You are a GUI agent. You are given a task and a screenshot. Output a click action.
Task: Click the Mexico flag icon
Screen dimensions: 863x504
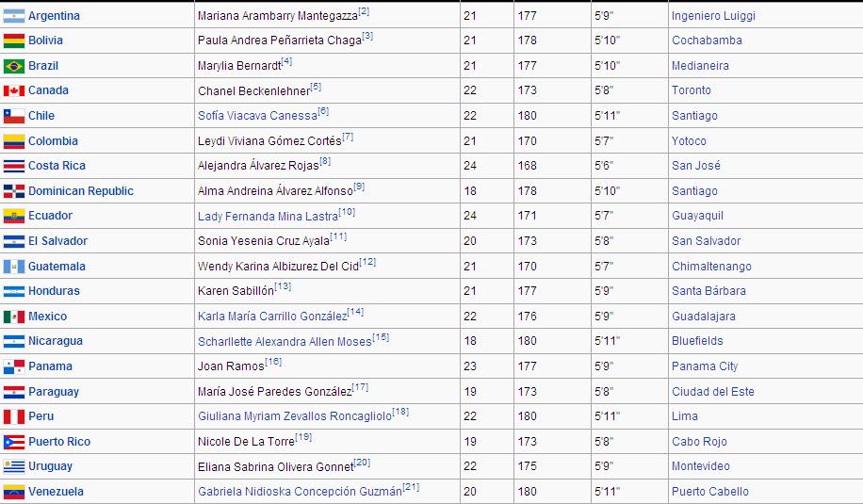(13, 317)
